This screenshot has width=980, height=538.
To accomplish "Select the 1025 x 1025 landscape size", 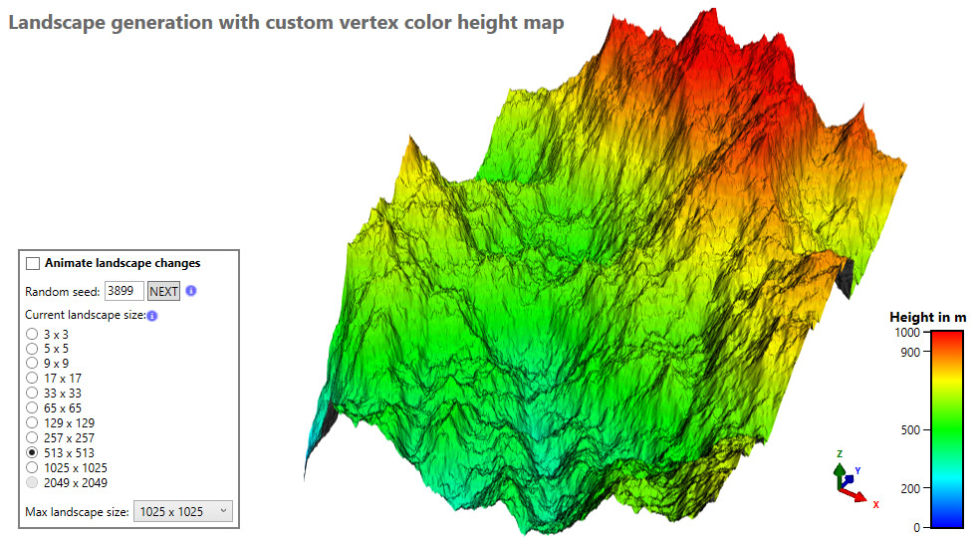I will tap(32, 467).
